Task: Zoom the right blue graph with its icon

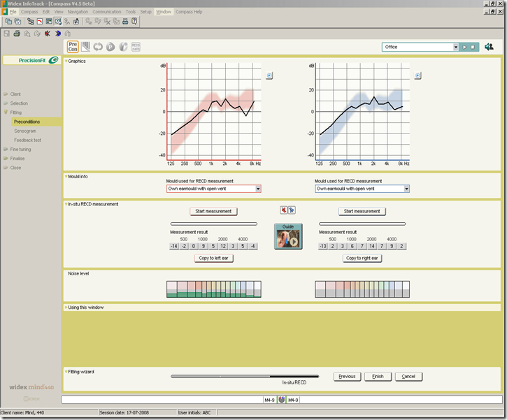Action: click(x=417, y=75)
